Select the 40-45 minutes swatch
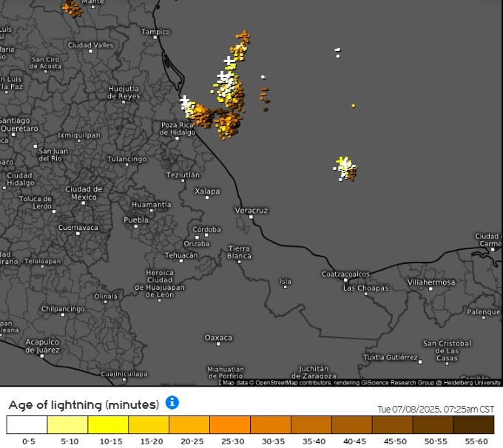The width and height of the screenshot is (503, 448). (352, 425)
